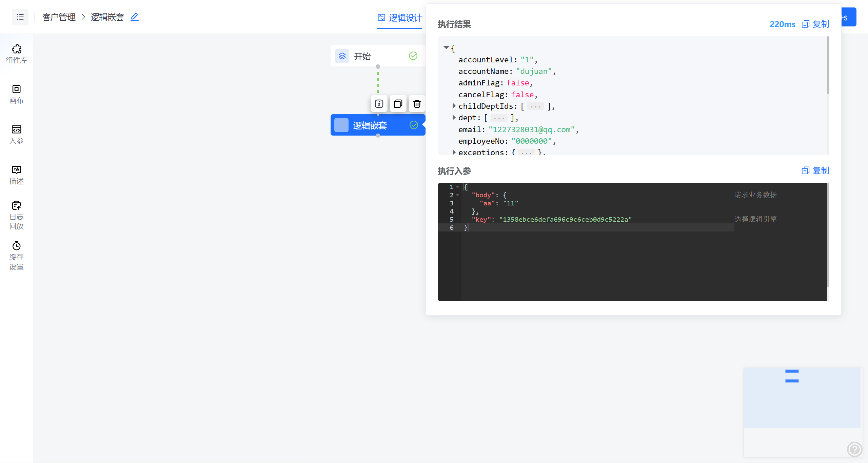Copy the 执行结果 execution result
The height and width of the screenshot is (463, 868).
tap(815, 24)
